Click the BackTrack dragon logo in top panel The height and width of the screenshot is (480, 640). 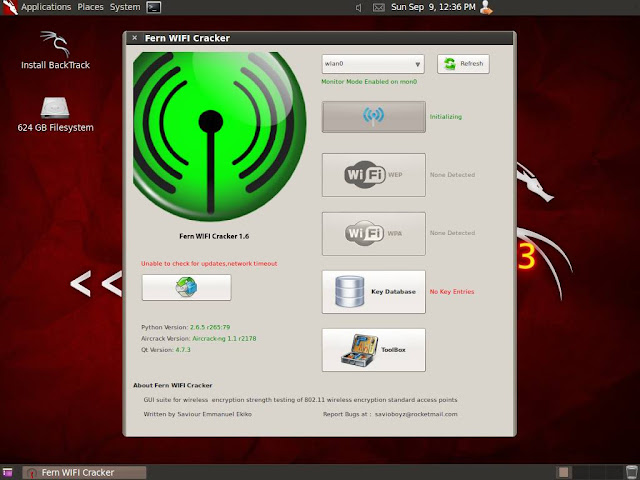[x=9, y=7]
